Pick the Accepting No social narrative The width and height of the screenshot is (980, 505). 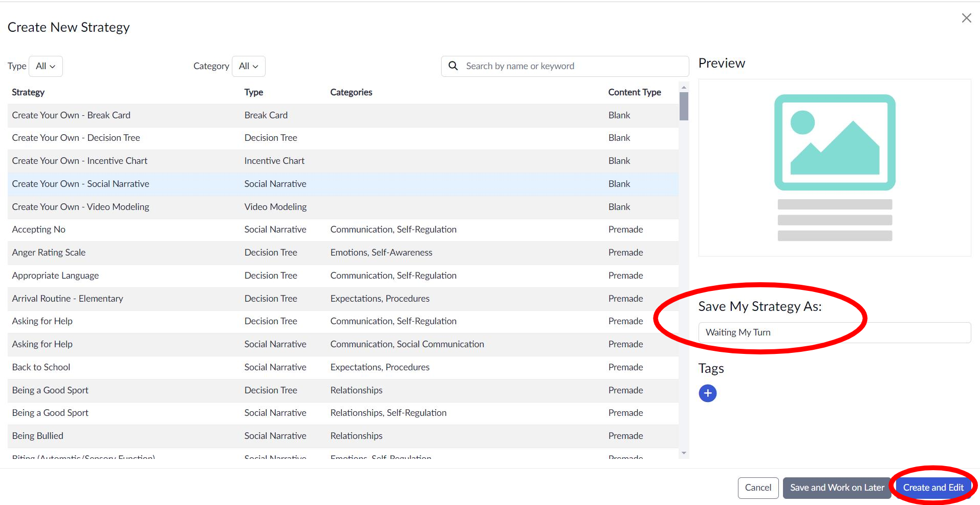(x=39, y=229)
